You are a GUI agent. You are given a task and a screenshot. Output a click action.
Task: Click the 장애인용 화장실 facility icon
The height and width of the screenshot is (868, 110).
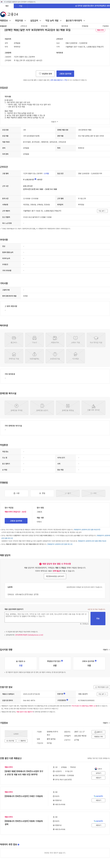click(68, 408)
